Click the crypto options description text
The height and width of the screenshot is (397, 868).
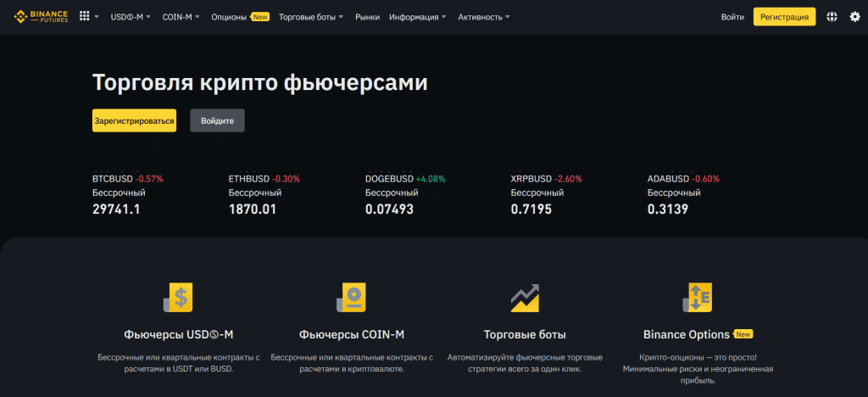pos(698,369)
